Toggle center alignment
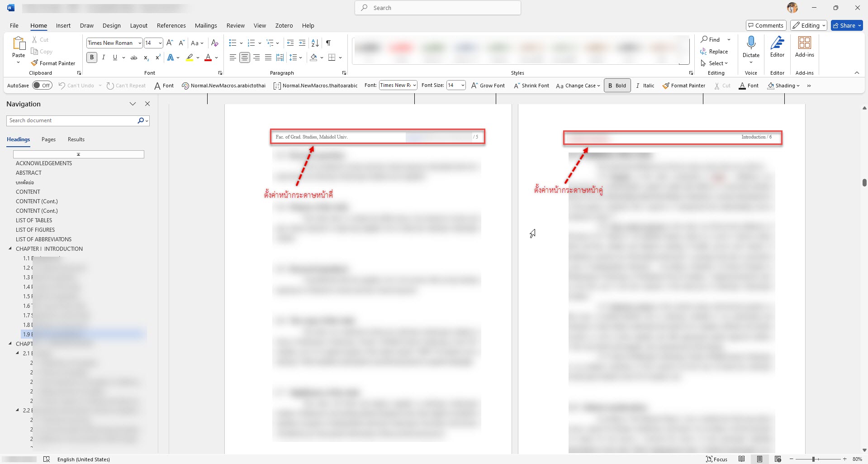Image resolution: width=868 pixels, height=464 pixels. [x=245, y=57]
